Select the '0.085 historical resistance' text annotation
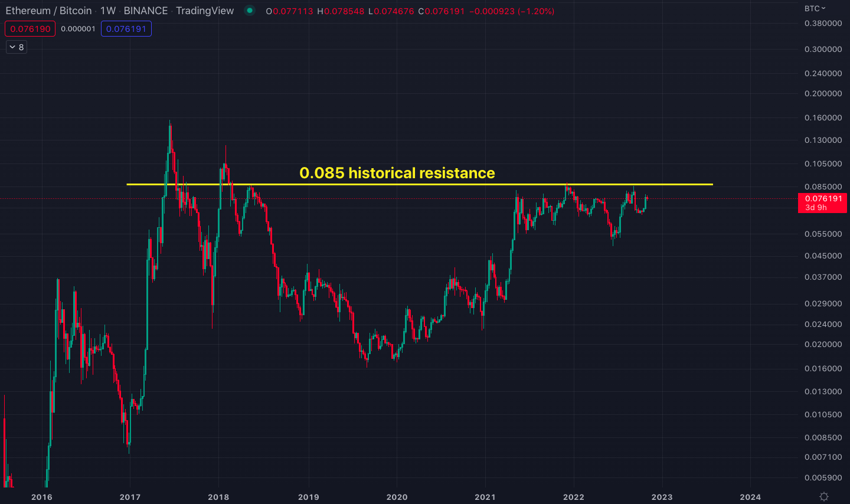This screenshot has width=850, height=504. (397, 173)
